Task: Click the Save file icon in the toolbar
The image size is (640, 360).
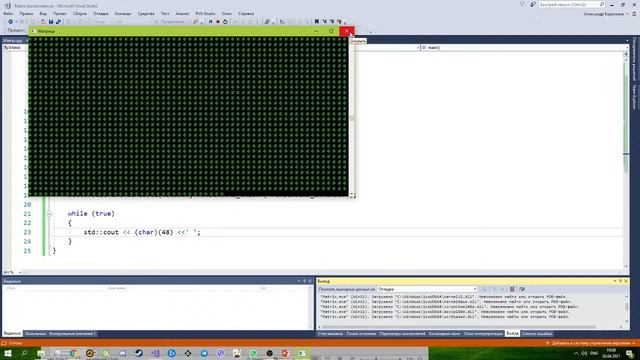Action: 51,22
